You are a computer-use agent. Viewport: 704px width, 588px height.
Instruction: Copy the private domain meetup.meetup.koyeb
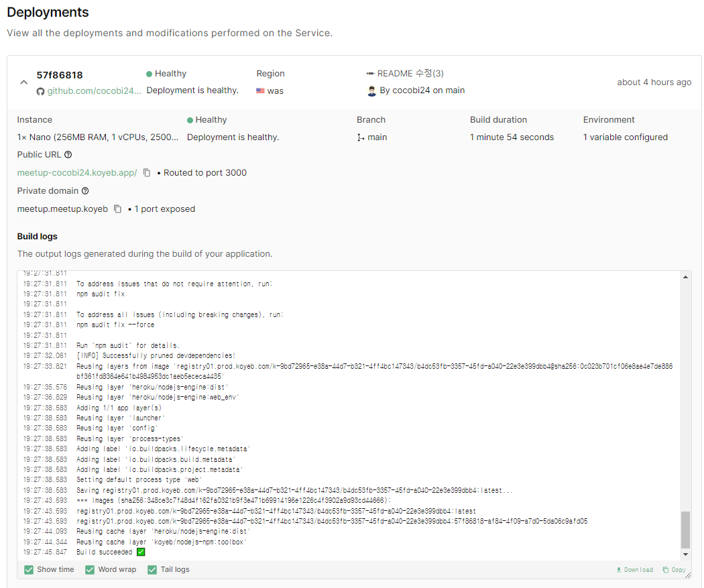117,209
